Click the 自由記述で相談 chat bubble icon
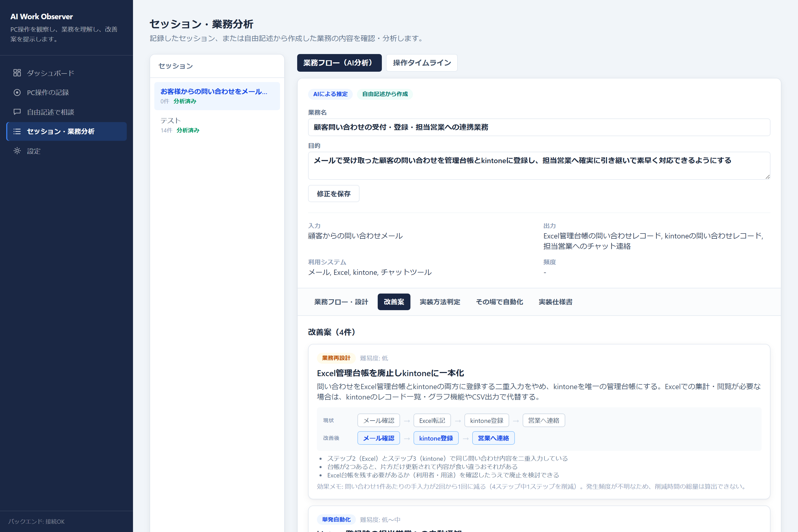798x532 pixels. tap(17, 112)
